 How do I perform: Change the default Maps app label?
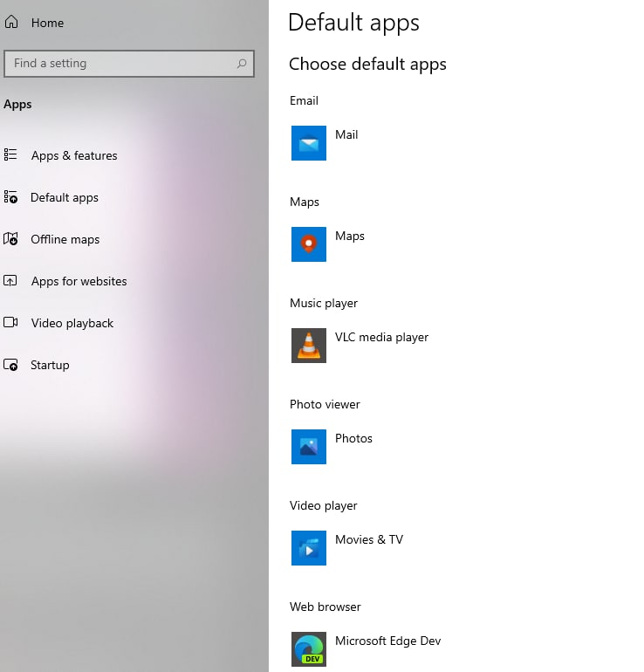click(350, 236)
